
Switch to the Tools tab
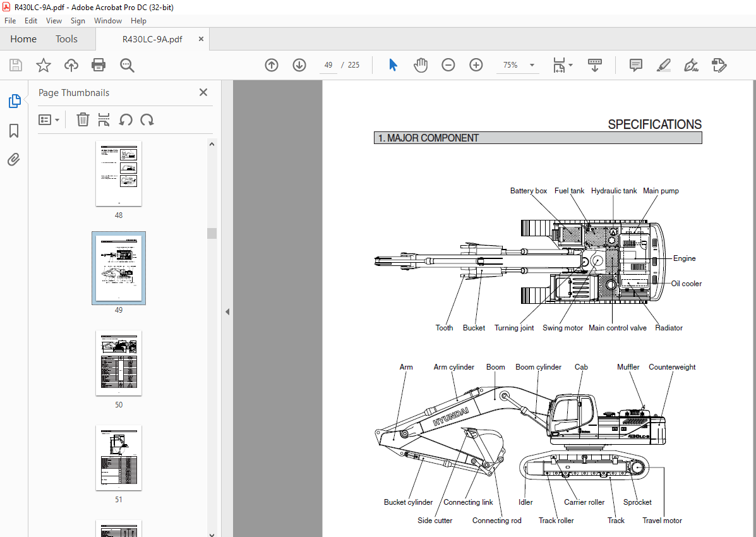coord(66,39)
